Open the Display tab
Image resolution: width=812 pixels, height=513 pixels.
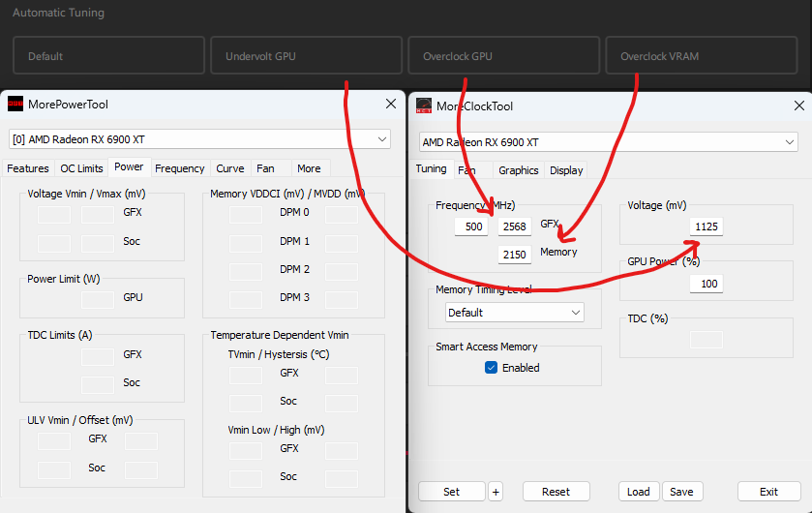(566, 170)
